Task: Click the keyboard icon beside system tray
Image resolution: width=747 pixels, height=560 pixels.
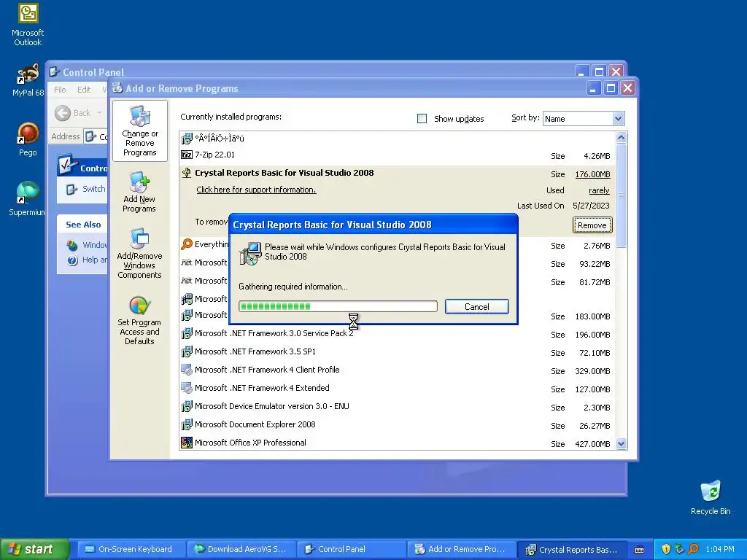Action: coord(639,550)
